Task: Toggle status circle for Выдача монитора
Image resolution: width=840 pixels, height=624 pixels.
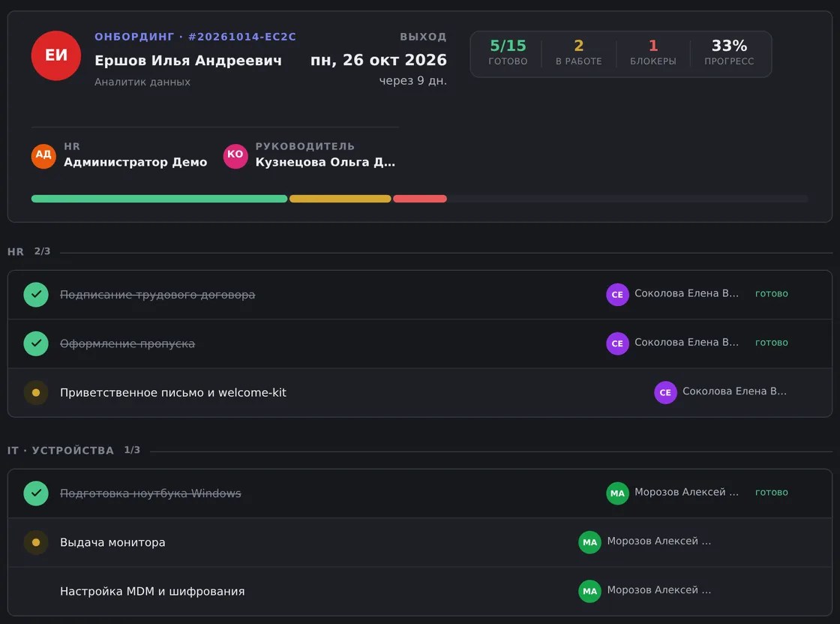Action: click(x=36, y=542)
